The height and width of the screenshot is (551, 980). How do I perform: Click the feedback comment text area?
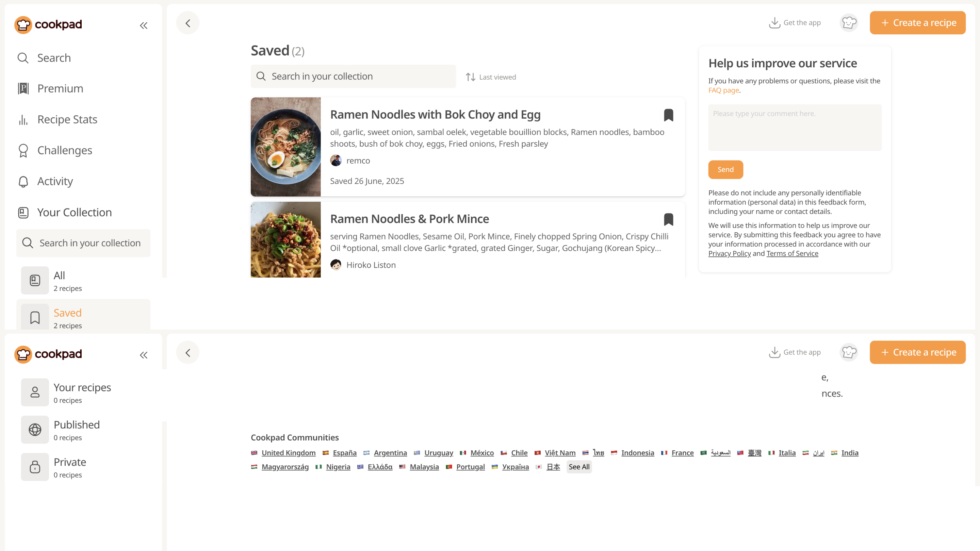click(x=794, y=128)
